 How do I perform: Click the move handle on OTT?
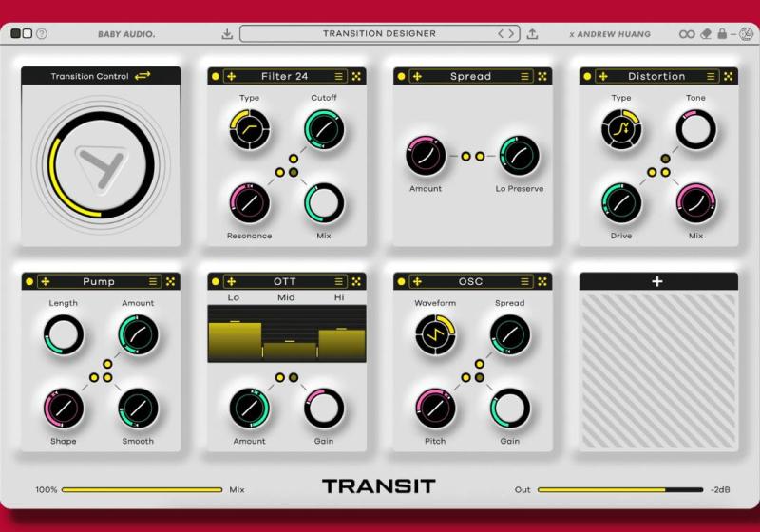(x=231, y=281)
